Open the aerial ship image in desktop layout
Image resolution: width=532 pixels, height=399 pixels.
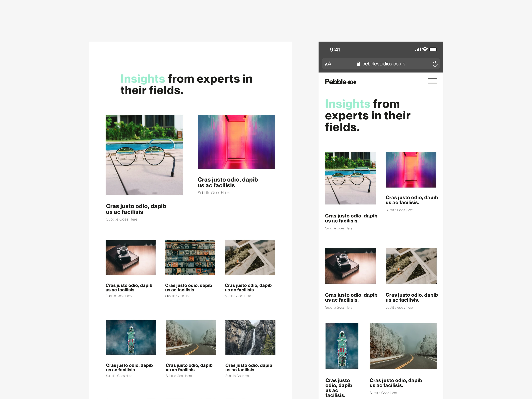click(x=131, y=338)
